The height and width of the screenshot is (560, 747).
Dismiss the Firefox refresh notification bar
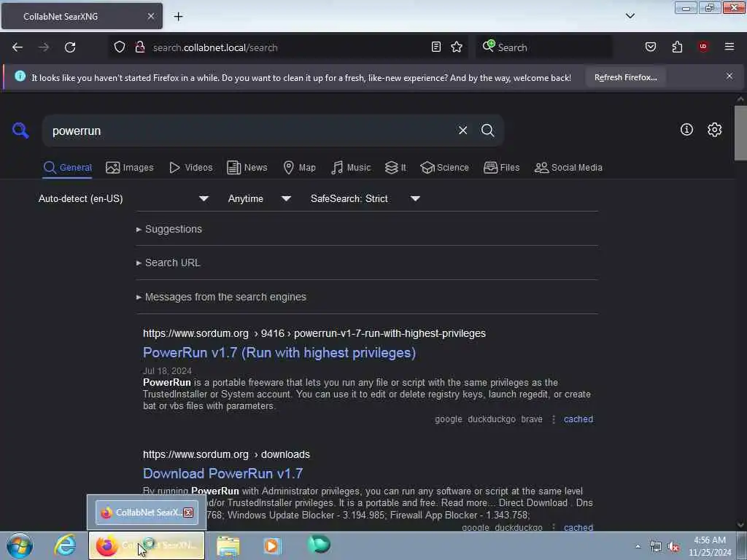click(729, 76)
